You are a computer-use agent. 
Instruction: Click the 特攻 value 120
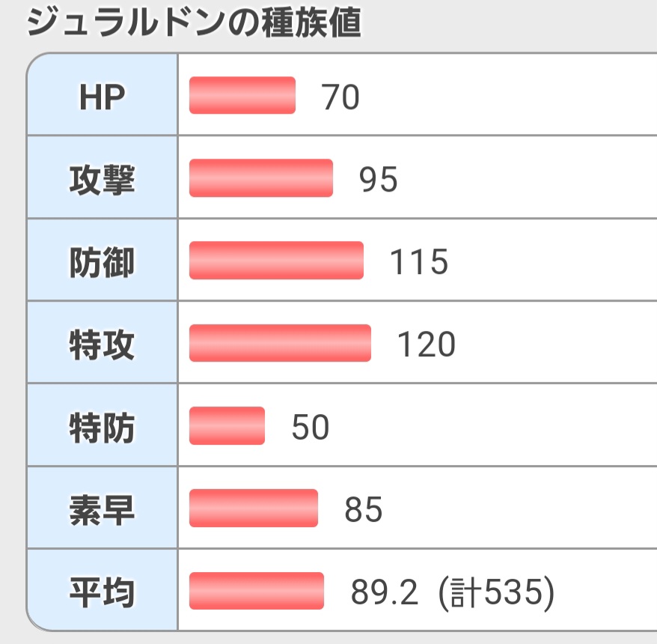[x=426, y=345]
